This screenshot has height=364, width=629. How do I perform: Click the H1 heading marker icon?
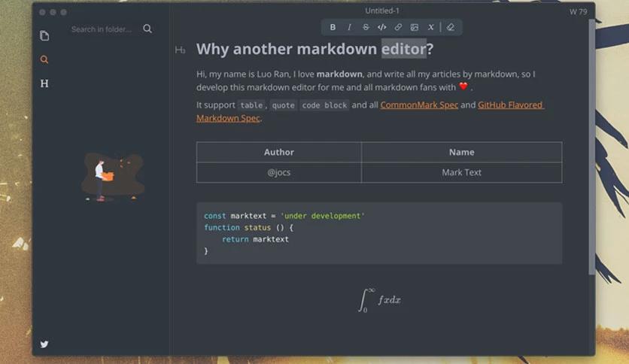click(180, 50)
